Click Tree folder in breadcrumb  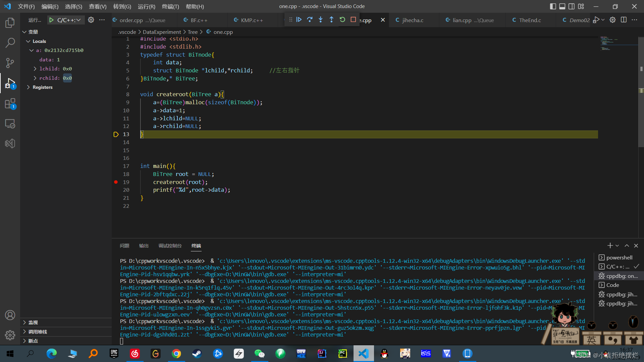tap(193, 32)
